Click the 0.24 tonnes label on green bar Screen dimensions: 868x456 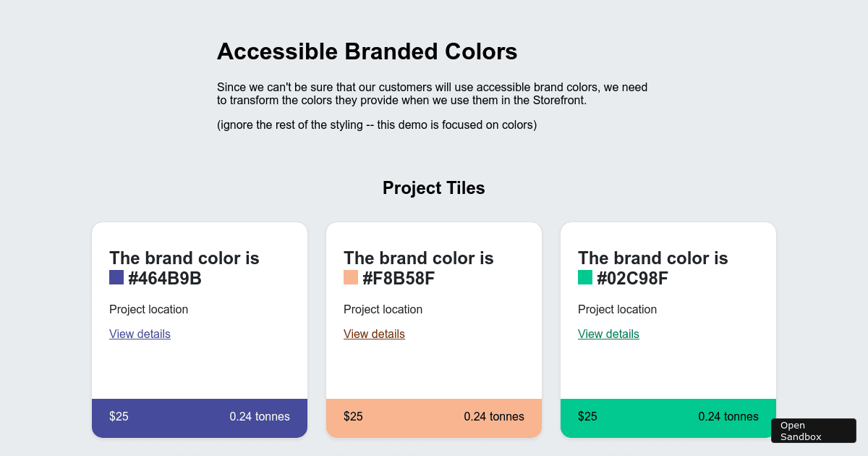pos(728,417)
